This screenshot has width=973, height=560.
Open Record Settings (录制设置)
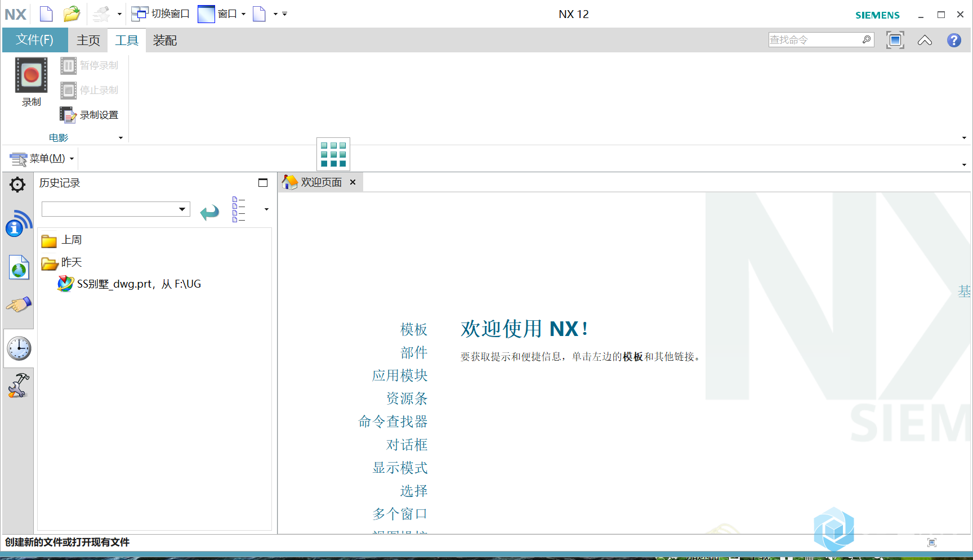pyautogui.click(x=90, y=115)
